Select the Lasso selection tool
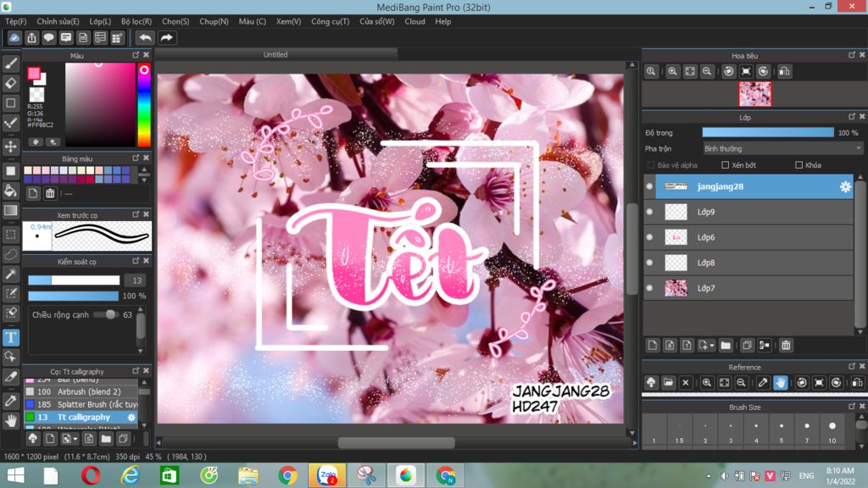Screen dimensions: 868x488 pos(10,254)
